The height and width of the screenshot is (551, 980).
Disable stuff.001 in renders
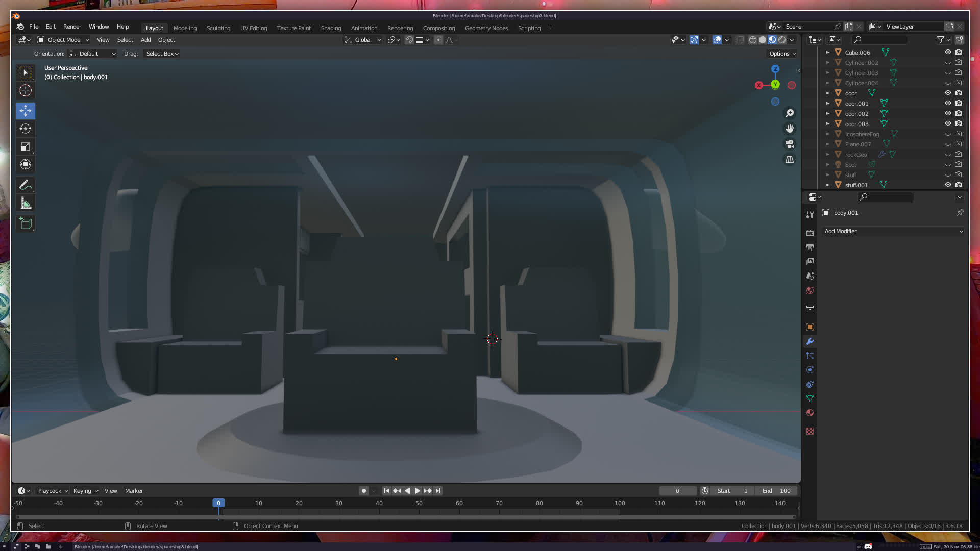point(959,185)
